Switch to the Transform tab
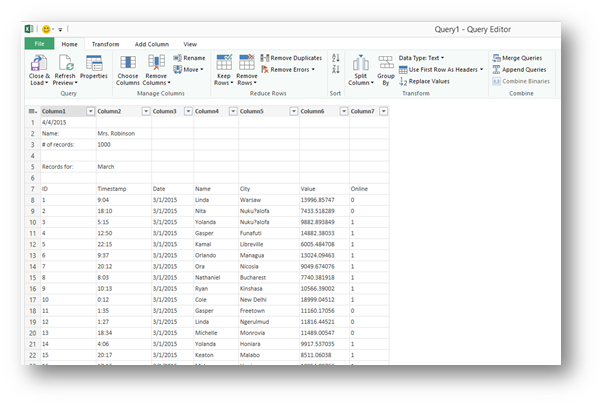The height and width of the screenshot is (407, 603). click(x=105, y=44)
